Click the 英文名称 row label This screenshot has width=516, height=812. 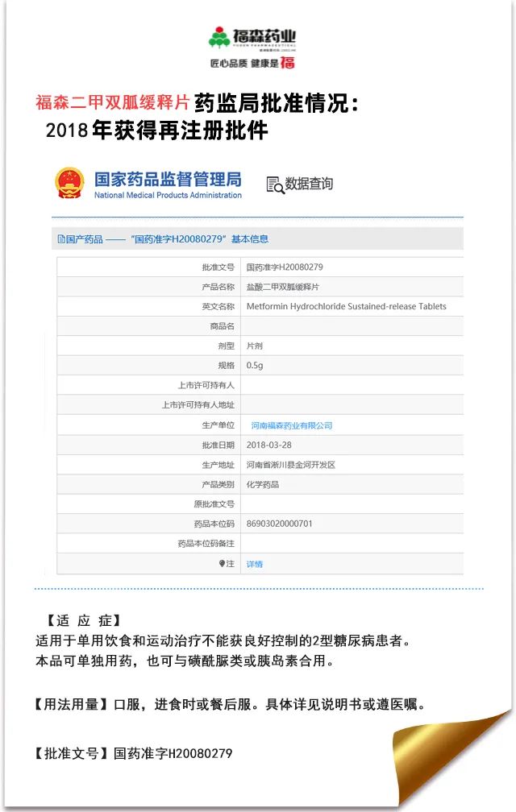[218, 307]
